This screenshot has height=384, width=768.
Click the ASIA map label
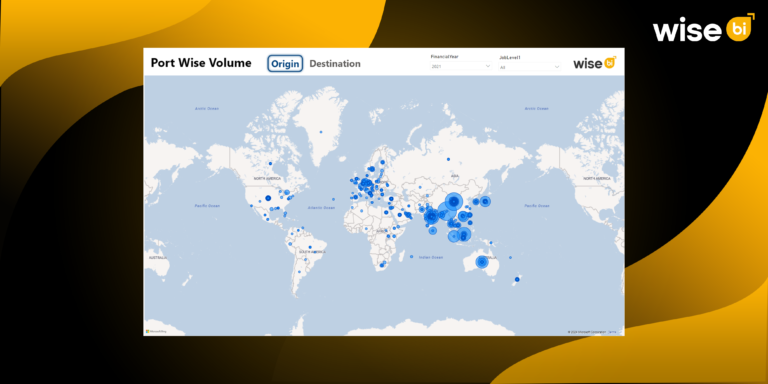455,176
